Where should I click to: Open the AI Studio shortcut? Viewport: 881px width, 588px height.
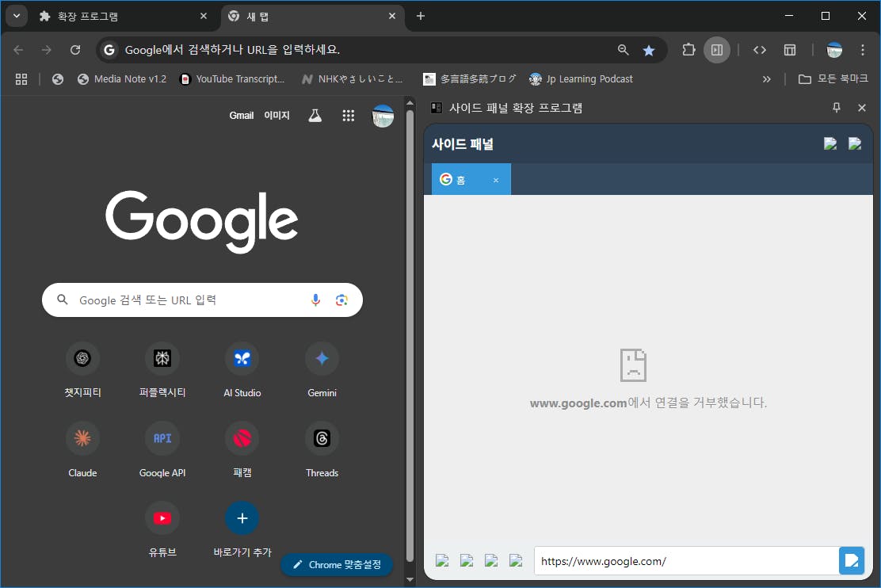[x=242, y=368]
